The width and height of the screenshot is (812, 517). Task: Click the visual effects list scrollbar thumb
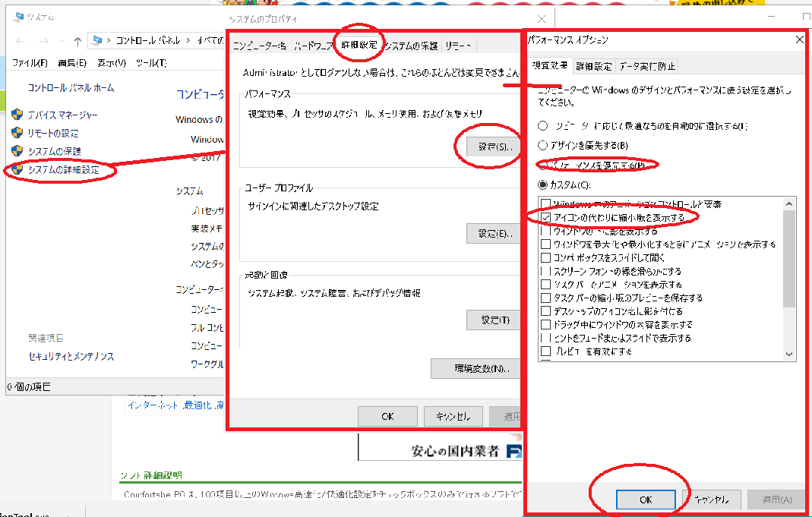tap(789, 259)
